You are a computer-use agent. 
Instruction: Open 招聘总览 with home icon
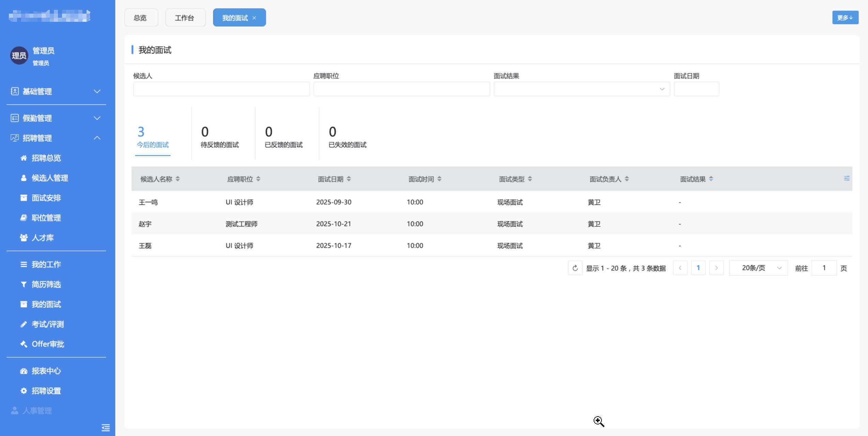(46, 158)
